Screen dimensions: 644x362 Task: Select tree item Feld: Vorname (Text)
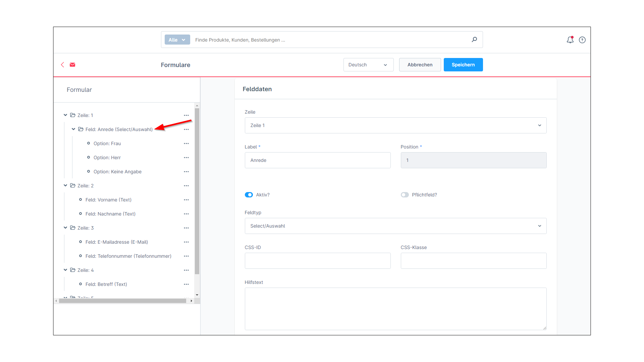tap(108, 200)
